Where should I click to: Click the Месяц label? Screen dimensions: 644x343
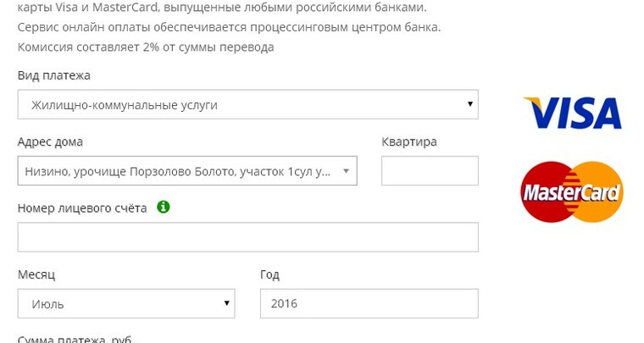36,274
